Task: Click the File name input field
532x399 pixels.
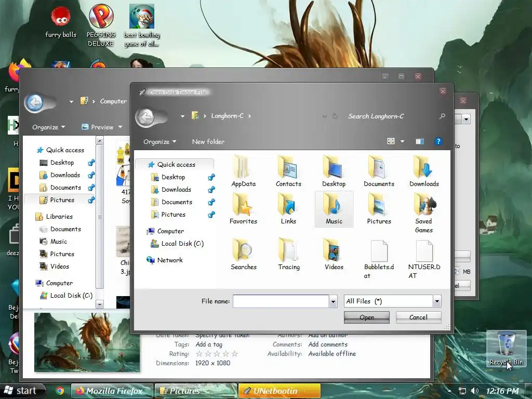Action: 281,301
